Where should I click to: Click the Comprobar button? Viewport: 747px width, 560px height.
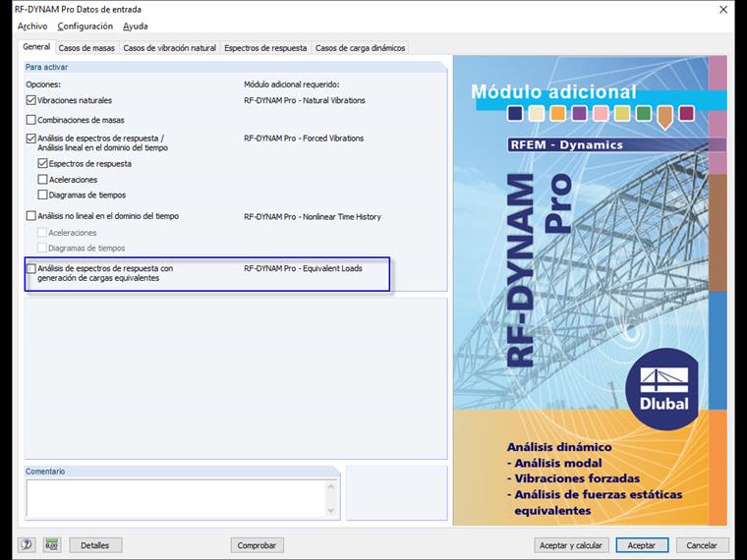click(257, 545)
